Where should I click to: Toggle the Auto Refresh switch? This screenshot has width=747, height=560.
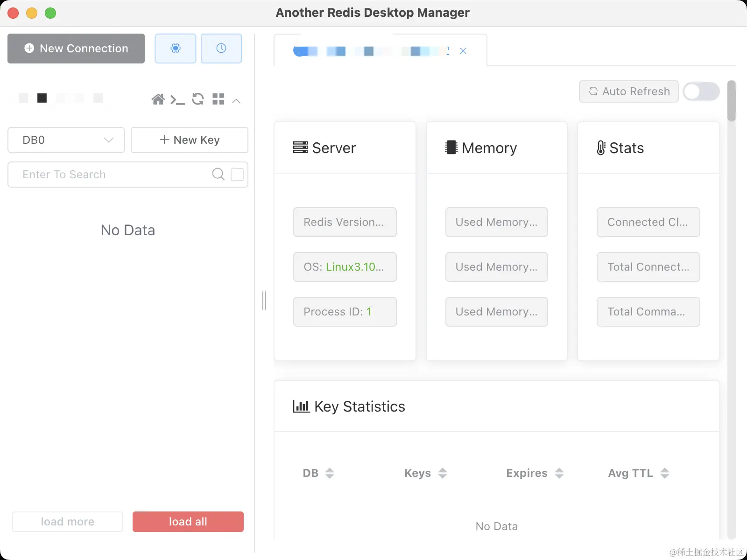(x=701, y=91)
